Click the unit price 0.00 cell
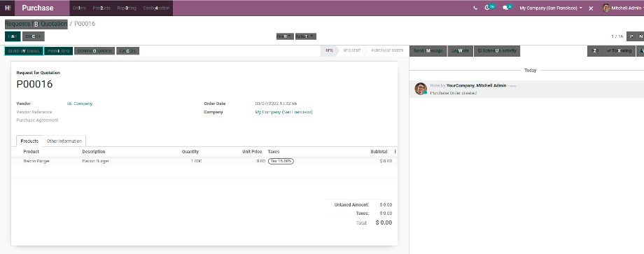The width and height of the screenshot is (644, 254). (x=260, y=161)
